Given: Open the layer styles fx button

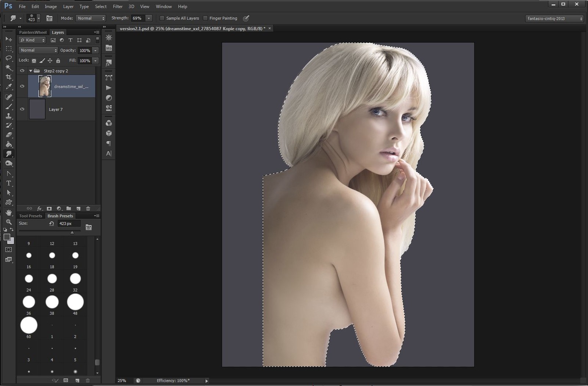Looking at the screenshot, I should click(40, 208).
